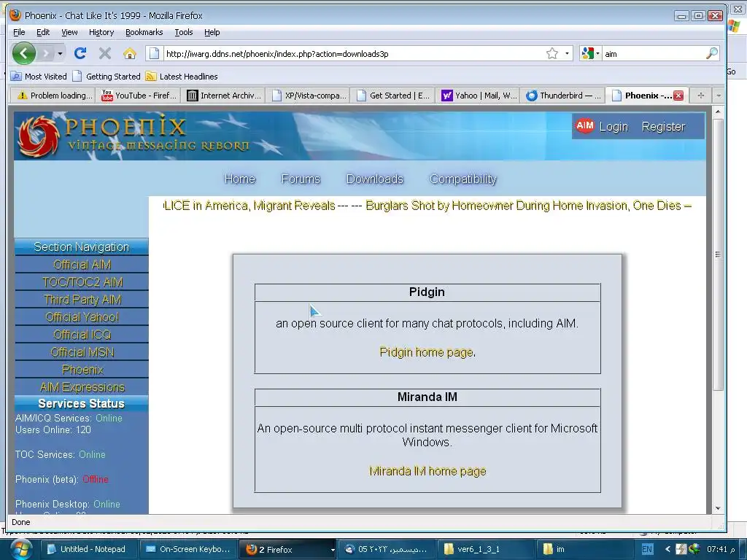Select Official ICQ section
Screen dimensions: 747x560
pos(82,335)
